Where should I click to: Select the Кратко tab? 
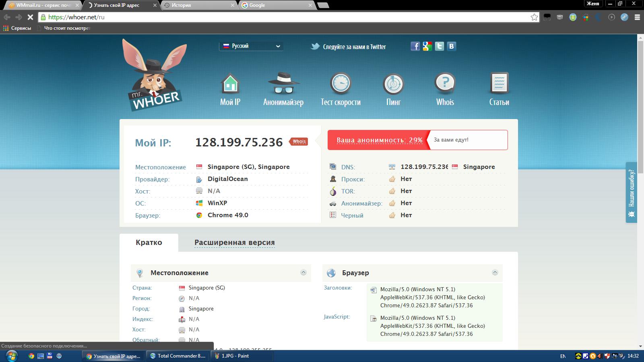click(149, 243)
